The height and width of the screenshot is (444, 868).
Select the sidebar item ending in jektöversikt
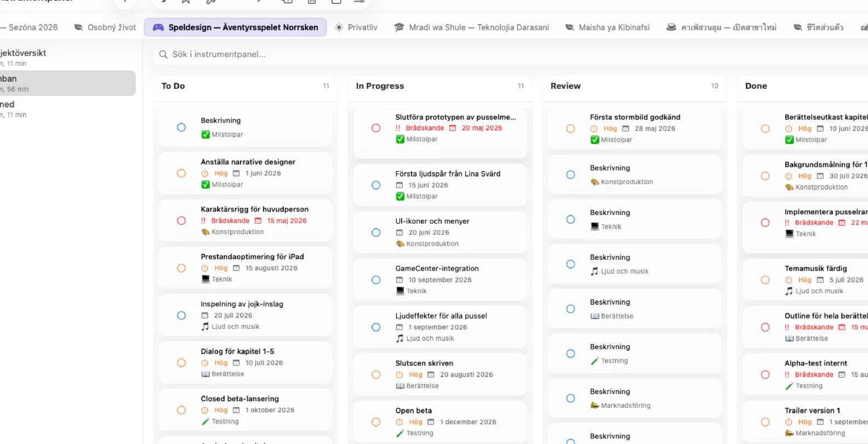68,58
